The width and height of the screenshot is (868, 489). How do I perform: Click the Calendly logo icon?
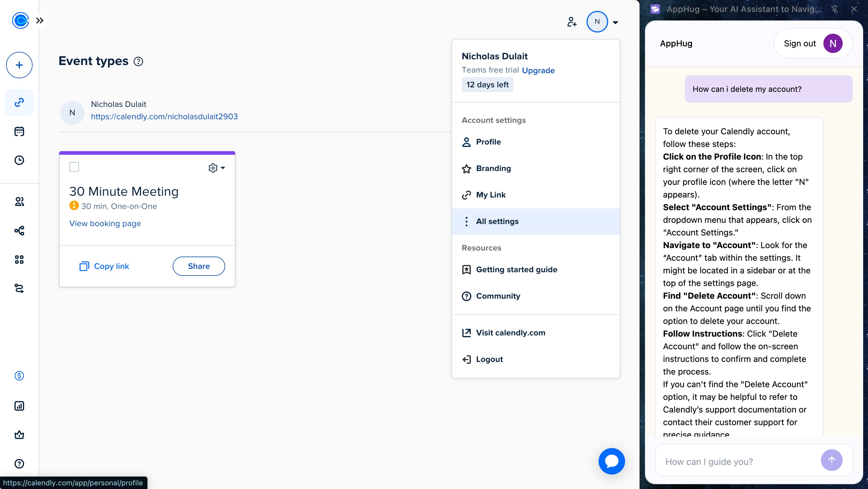(20, 20)
